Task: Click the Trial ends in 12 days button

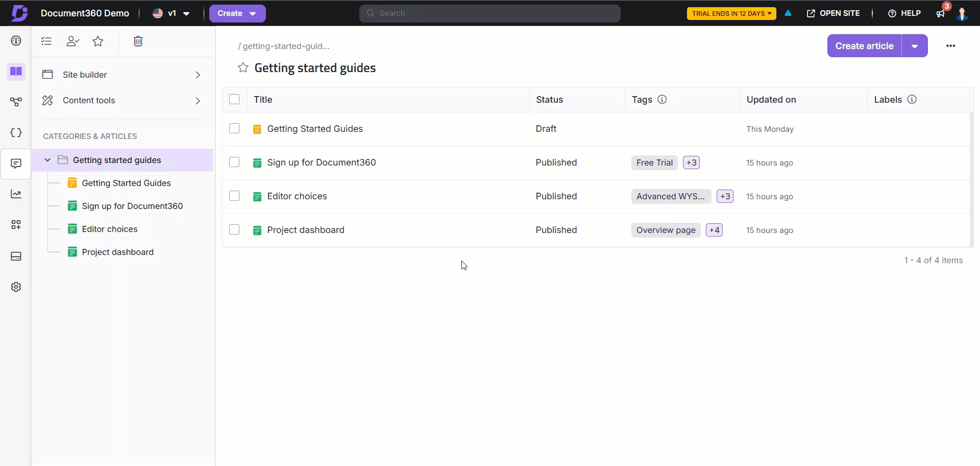Action: coord(731,14)
